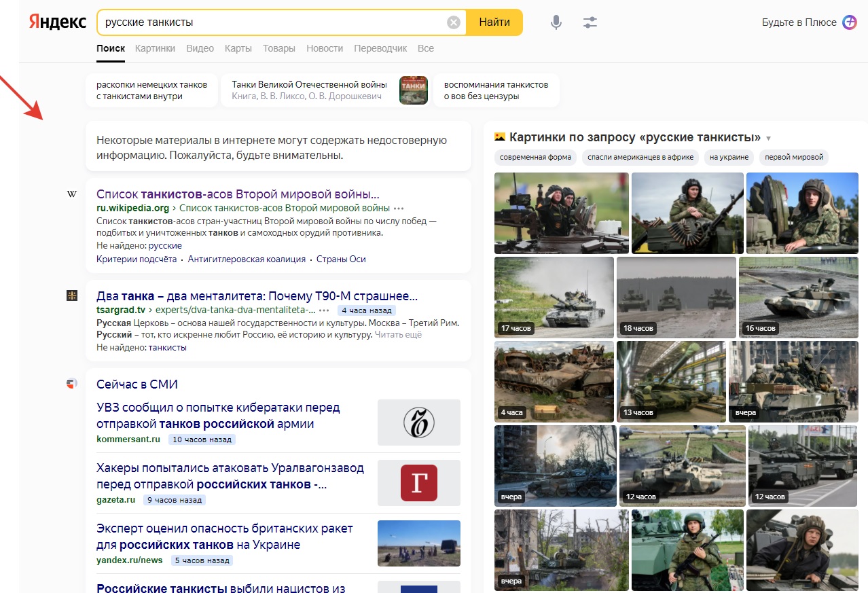The height and width of the screenshot is (593, 868).
Task: Open more options dots for tsargrad.tv result
Action: pos(324,310)
